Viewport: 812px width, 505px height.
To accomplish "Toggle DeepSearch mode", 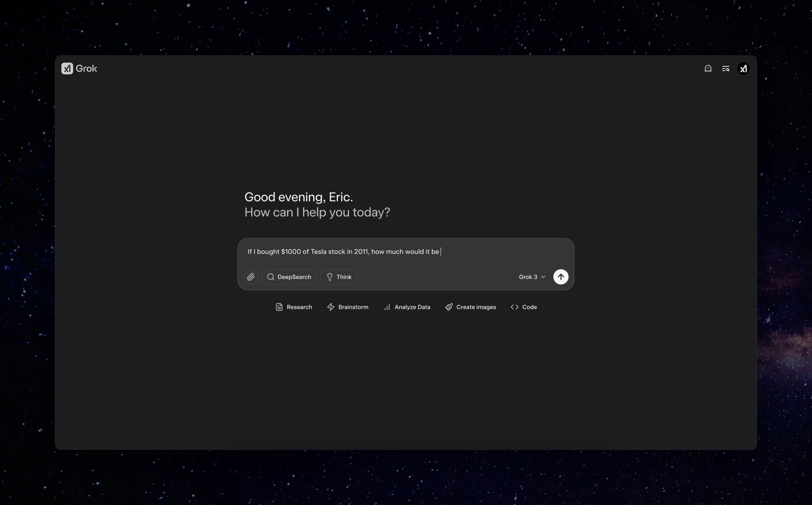I will pyautogui.click(x=289, y=277).
